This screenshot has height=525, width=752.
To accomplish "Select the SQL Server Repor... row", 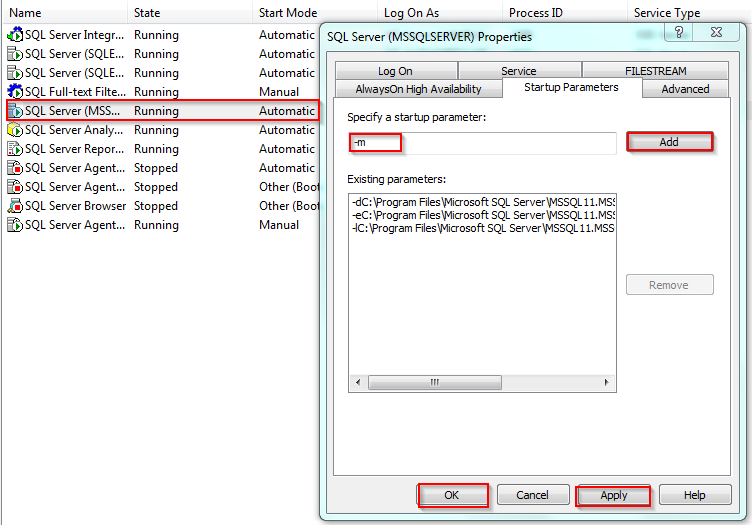I will pyautogui.click(x=163, y=149).
